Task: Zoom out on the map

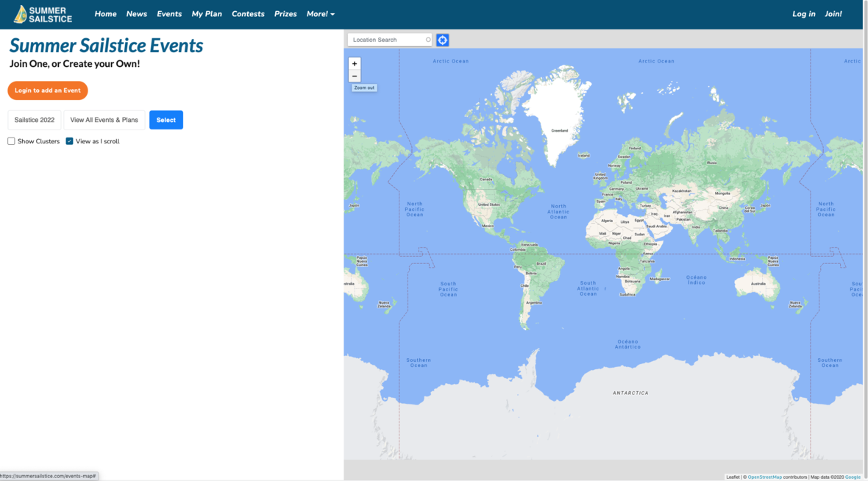Action: point(355,76)
